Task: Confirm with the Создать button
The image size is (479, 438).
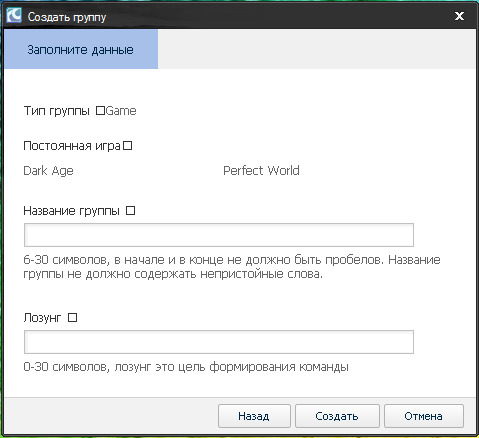Action: tap(337, 416)
